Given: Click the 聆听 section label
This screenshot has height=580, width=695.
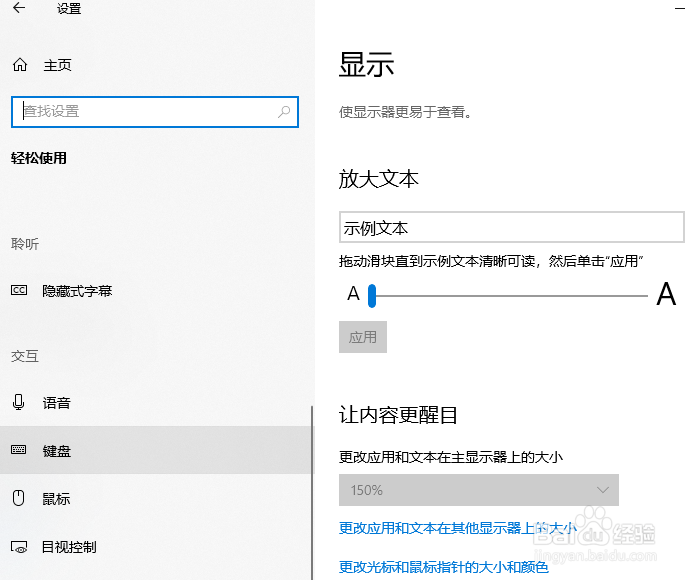Looking at the screenshot, I should coord(25,244).
